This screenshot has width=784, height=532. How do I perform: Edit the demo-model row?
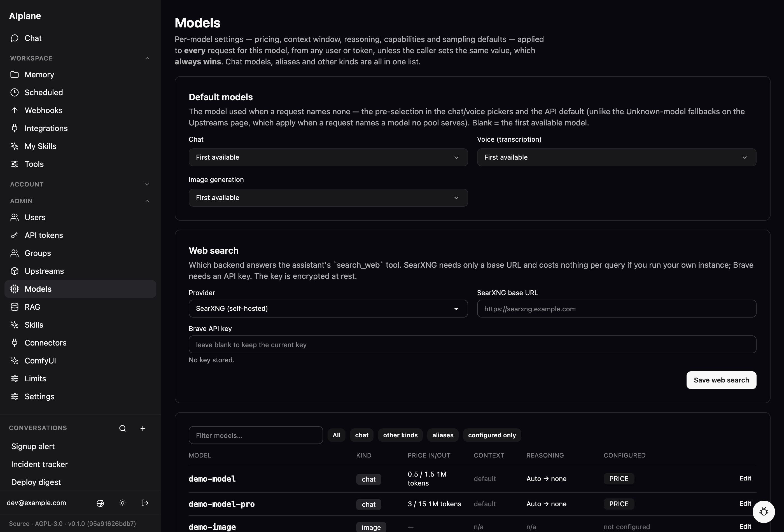pos(745,478)
